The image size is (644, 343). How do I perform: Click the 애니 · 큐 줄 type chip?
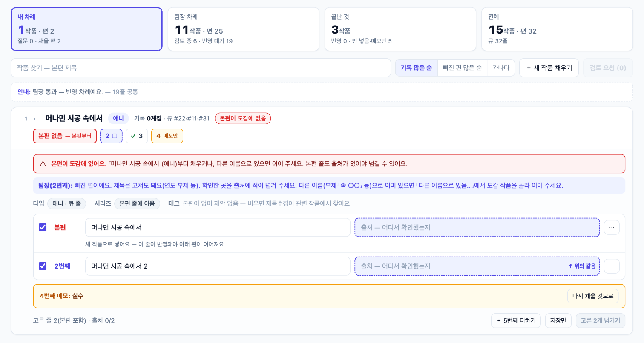(x=66, y=203)
